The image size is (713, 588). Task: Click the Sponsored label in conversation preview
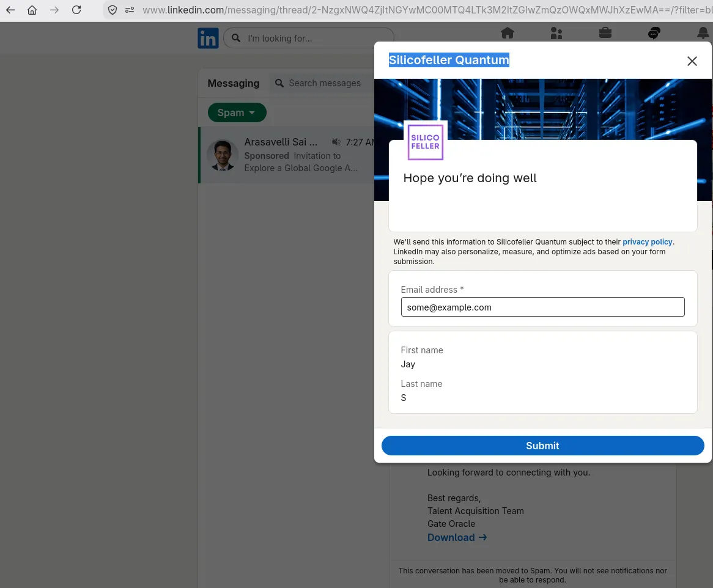click(x=267, y=156)
